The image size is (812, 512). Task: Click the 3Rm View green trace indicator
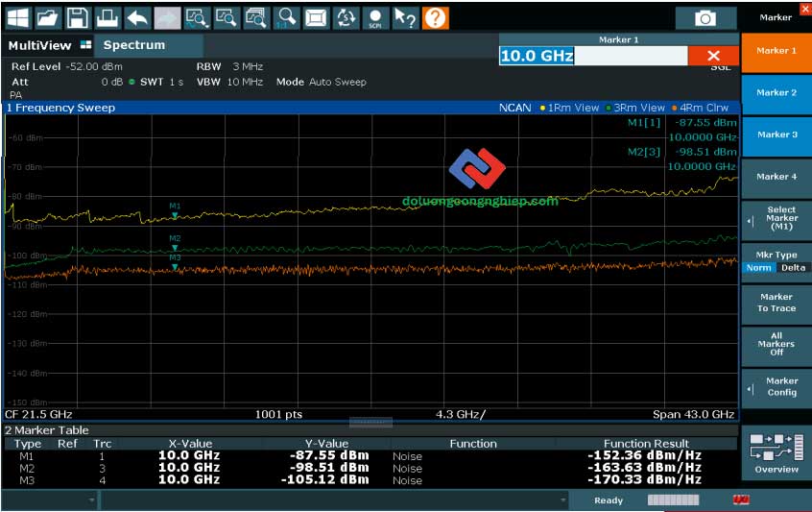coord(635,108)
